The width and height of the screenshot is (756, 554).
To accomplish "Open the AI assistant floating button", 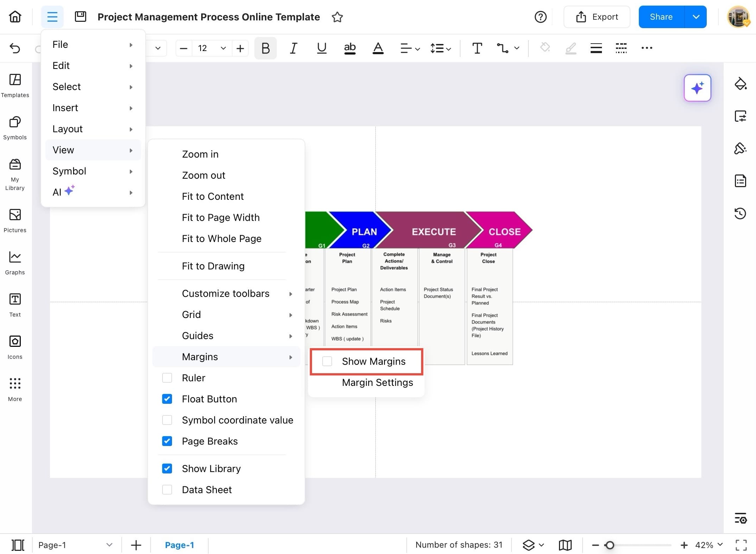I will click(697, 88).
